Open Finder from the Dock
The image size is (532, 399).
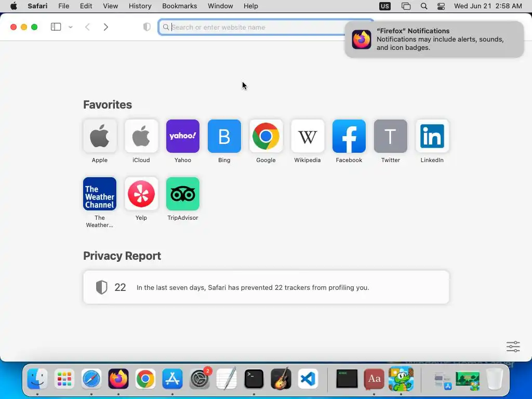click(x=37, y=379)
